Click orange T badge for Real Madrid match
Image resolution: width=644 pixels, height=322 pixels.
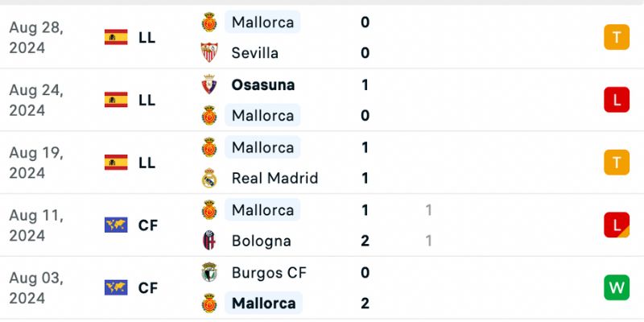coord(617,163)
